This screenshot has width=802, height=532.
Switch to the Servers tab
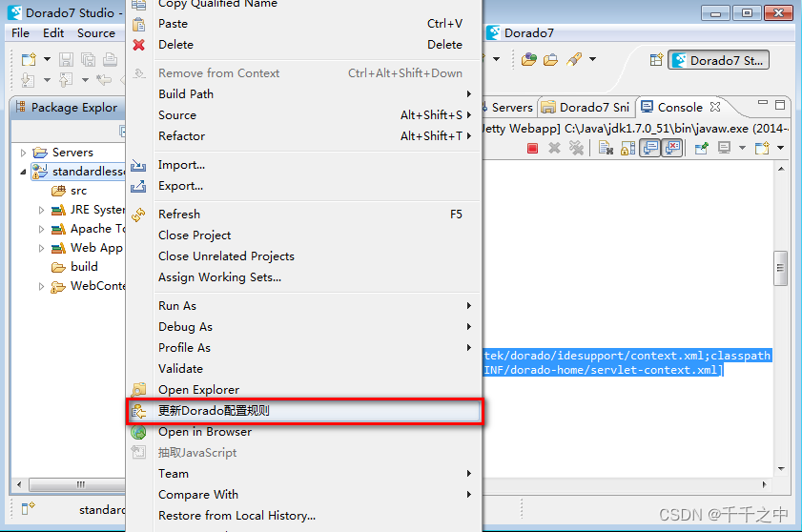pyautogui.click(x=508, y=108)
